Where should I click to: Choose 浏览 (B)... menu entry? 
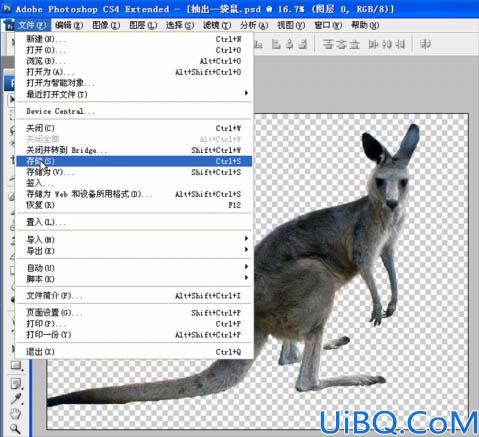click(134, 61)
